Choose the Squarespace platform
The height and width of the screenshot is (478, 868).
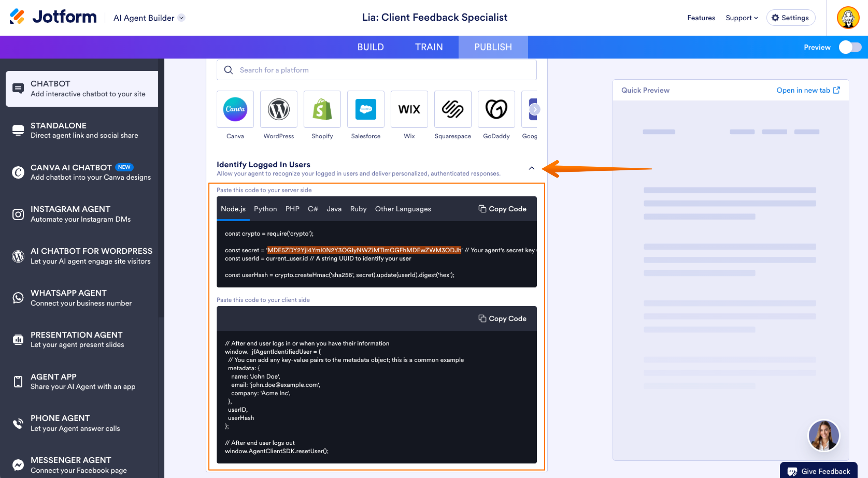[x=453, y=109]
